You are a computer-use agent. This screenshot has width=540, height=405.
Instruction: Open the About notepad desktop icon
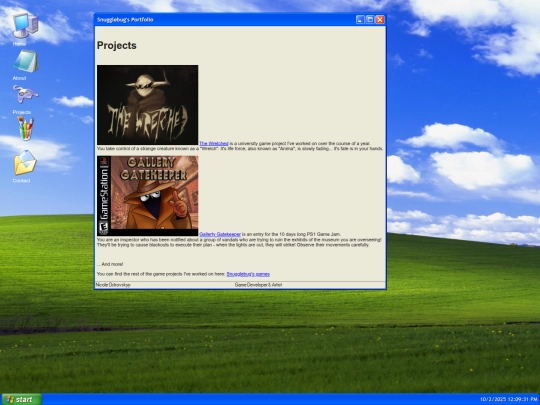click(x=26, y=62)
